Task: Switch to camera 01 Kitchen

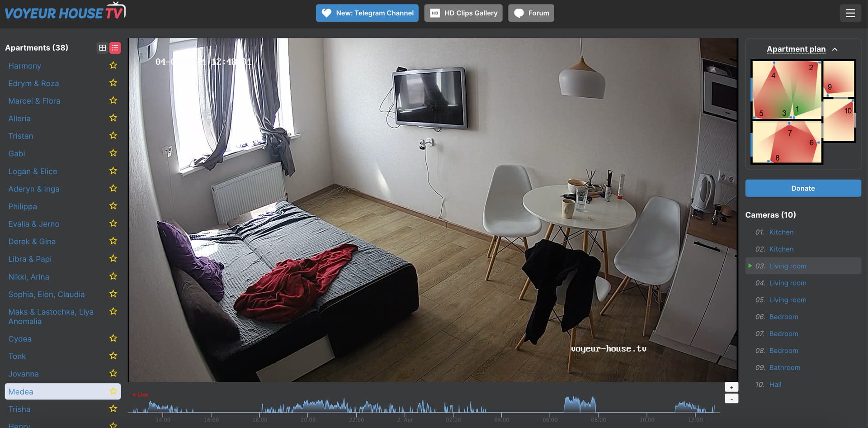Action: (781, 232)
